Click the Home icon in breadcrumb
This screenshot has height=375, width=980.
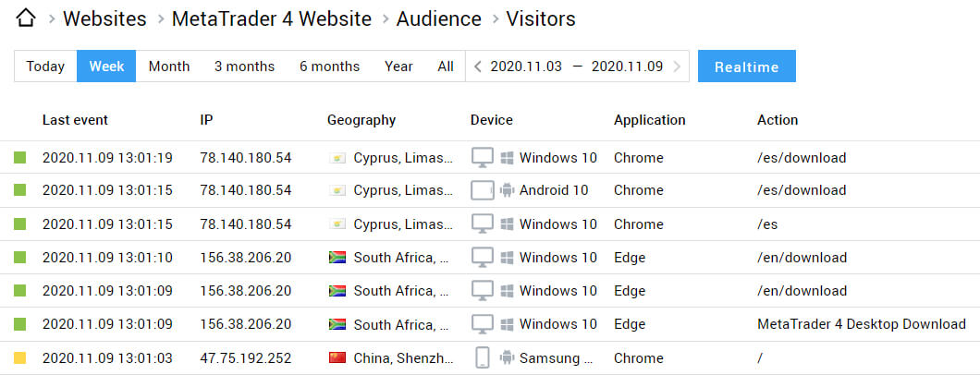27,18
